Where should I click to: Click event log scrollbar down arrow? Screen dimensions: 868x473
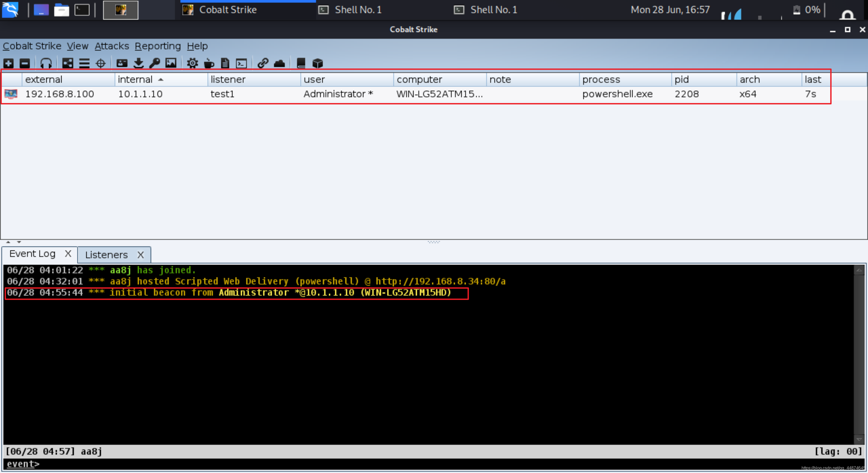click(859, 439)
